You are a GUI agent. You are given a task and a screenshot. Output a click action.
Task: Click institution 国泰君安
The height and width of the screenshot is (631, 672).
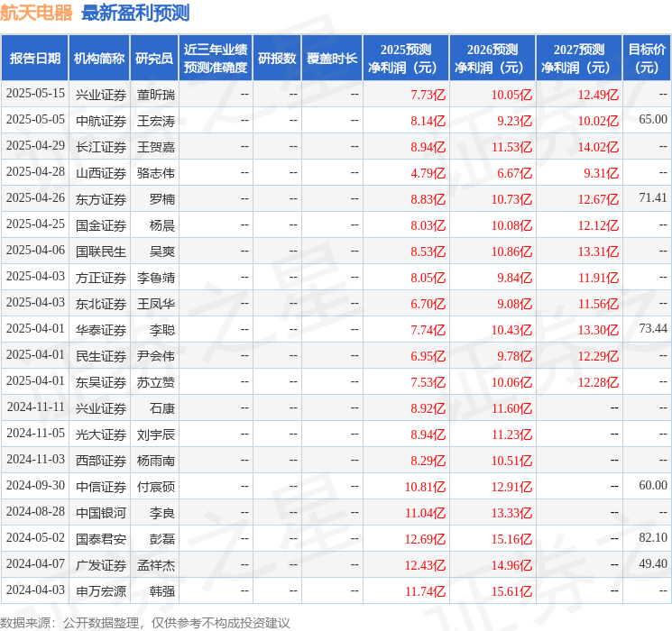coord(101,539)
